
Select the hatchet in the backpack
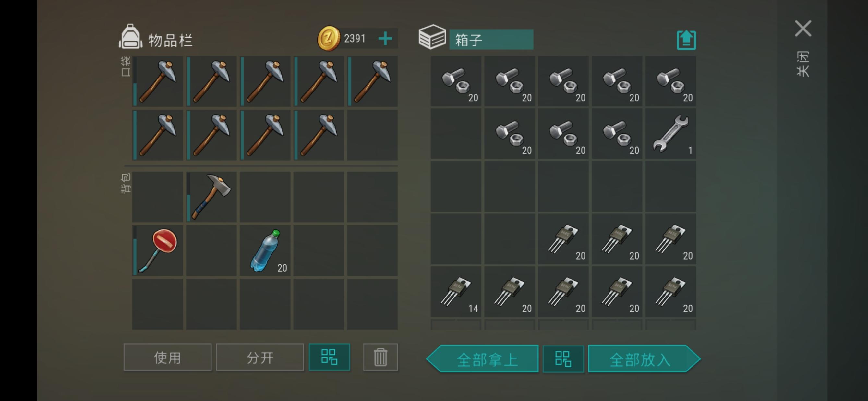point(211,197)
